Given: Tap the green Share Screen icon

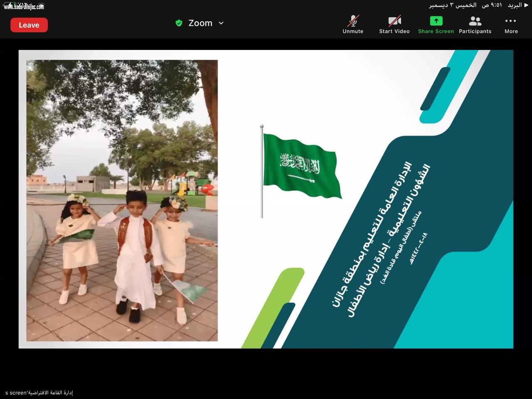Looking at the screenshot, I should click(436, 25).
